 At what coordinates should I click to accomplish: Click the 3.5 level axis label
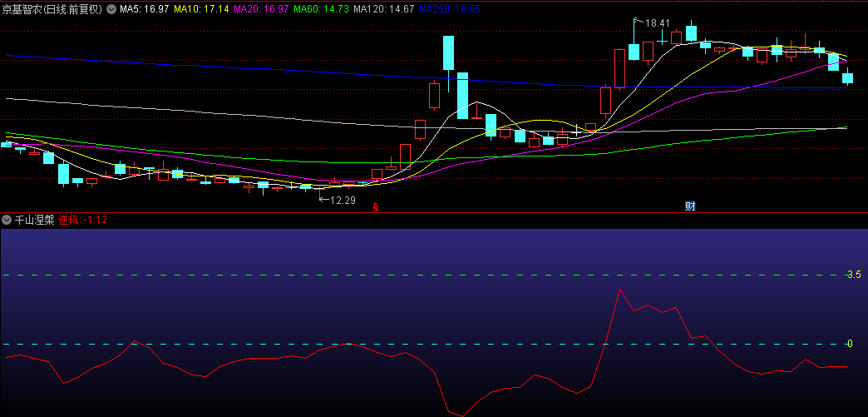click(x=854, y=275)
